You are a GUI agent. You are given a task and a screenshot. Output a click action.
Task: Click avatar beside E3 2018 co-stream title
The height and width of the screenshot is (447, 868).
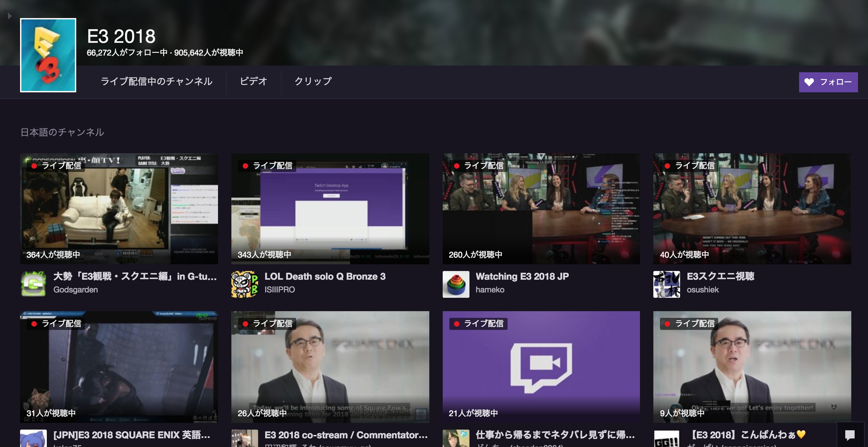point(245,438)
